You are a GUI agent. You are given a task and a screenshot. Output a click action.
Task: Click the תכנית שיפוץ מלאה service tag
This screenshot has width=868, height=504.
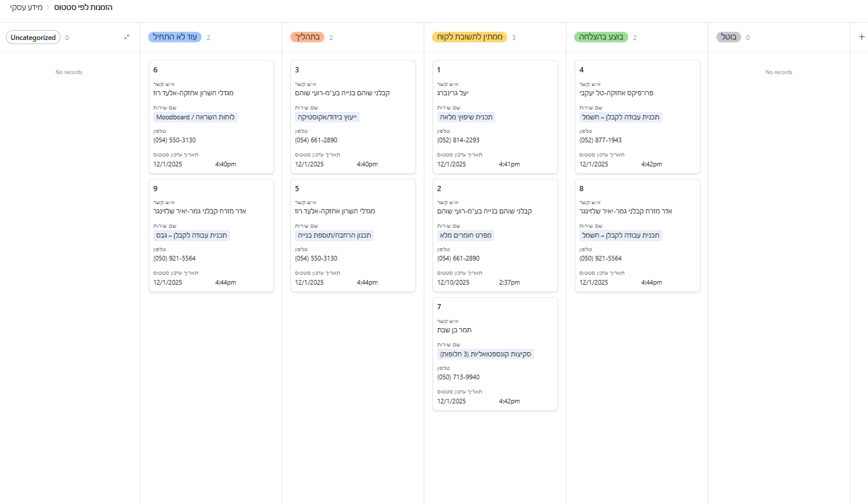click(x=466, y=117)
